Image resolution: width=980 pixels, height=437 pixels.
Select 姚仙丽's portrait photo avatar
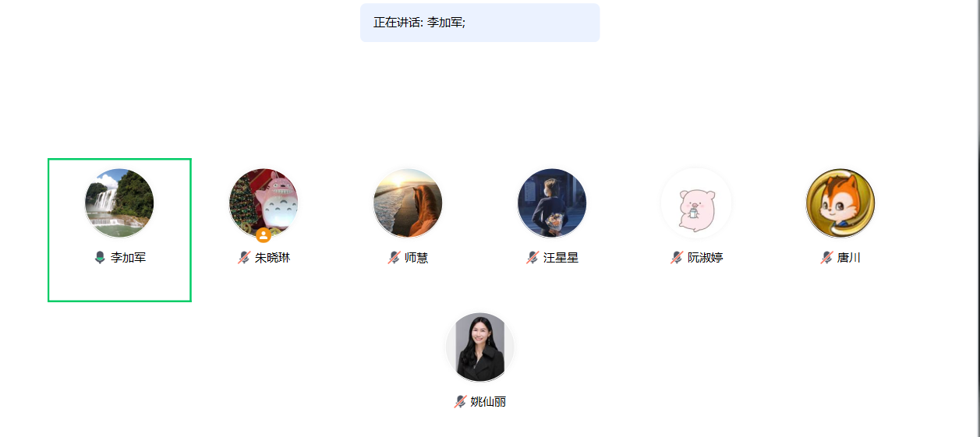(x=480, y=347)
